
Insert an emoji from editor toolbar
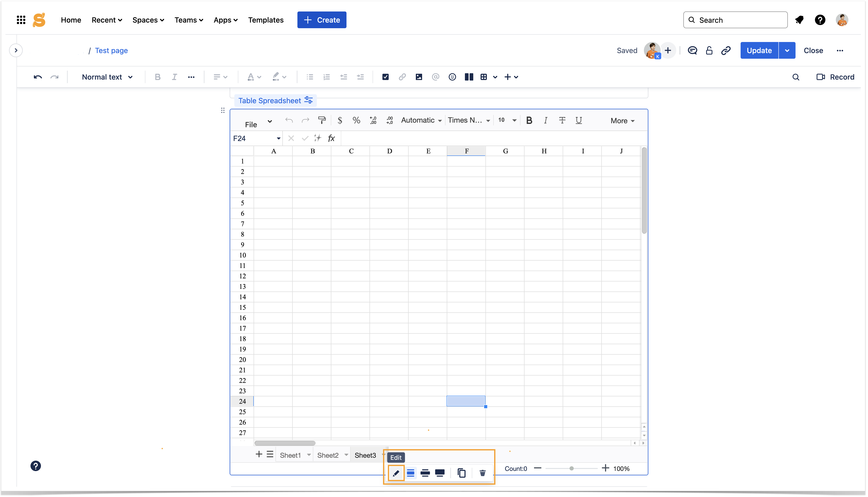pos(452,77)
